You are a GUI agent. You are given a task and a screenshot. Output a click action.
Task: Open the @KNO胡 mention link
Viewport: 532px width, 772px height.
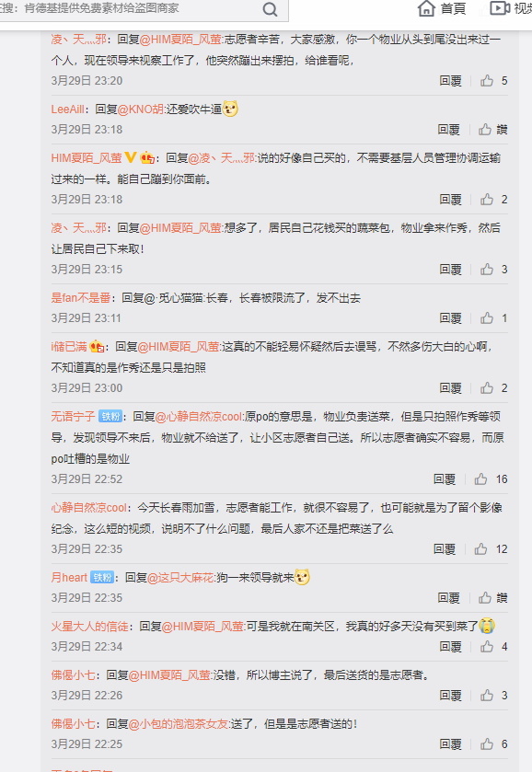tap(141, 109)
